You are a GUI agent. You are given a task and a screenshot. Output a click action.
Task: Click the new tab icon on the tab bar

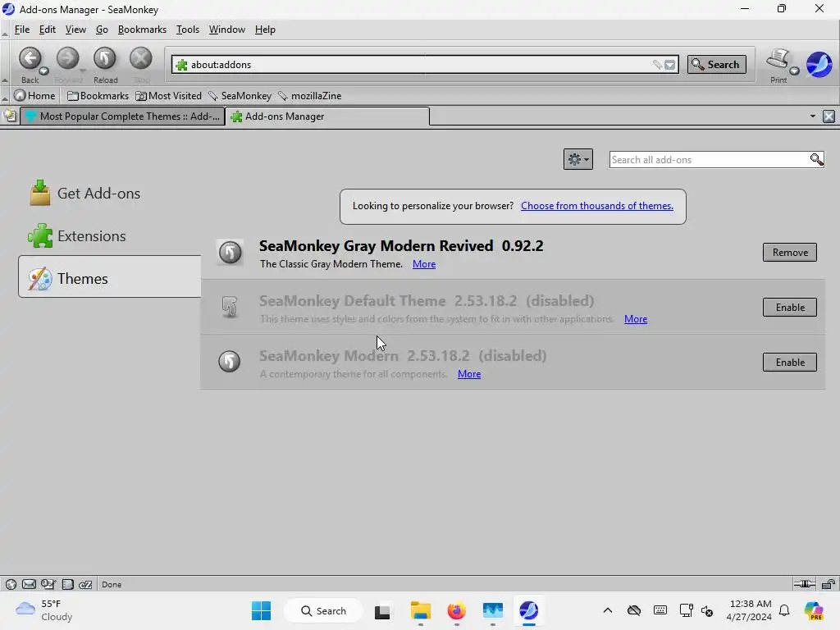click(x=10, y=116)
